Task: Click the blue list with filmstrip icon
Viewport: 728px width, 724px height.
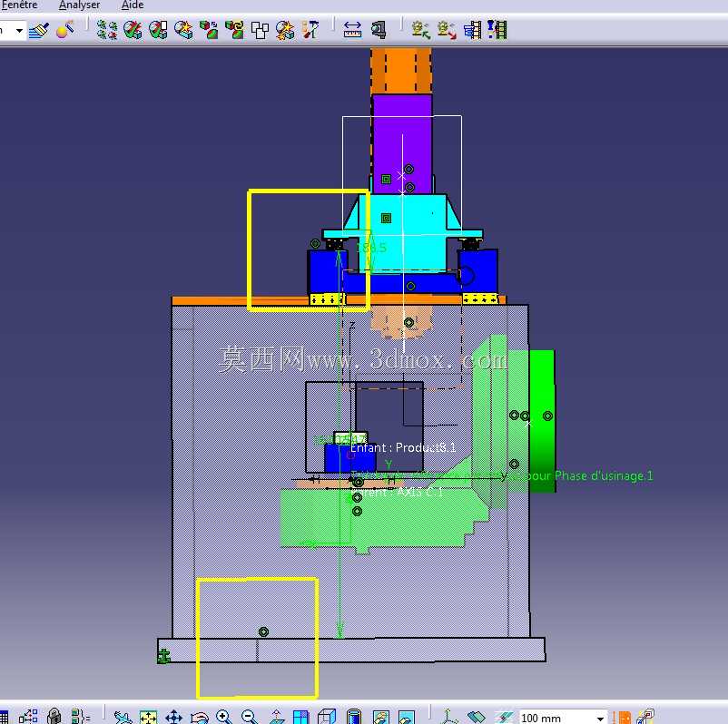Action: [473, 30]
